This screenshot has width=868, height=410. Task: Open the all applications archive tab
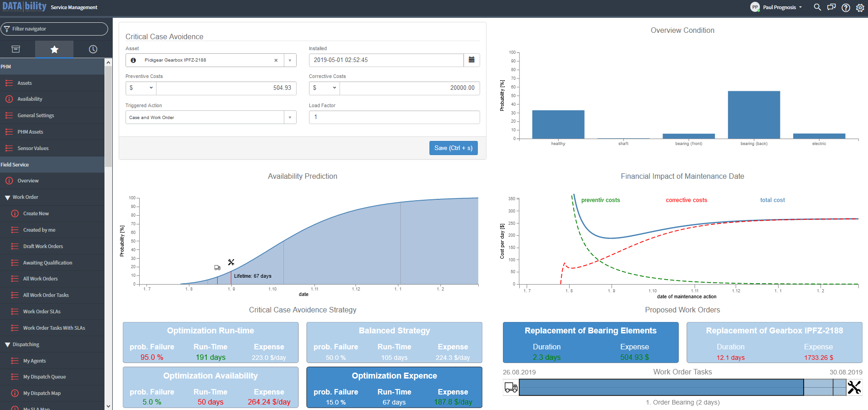pyautogui.click(x=16, y=49)
